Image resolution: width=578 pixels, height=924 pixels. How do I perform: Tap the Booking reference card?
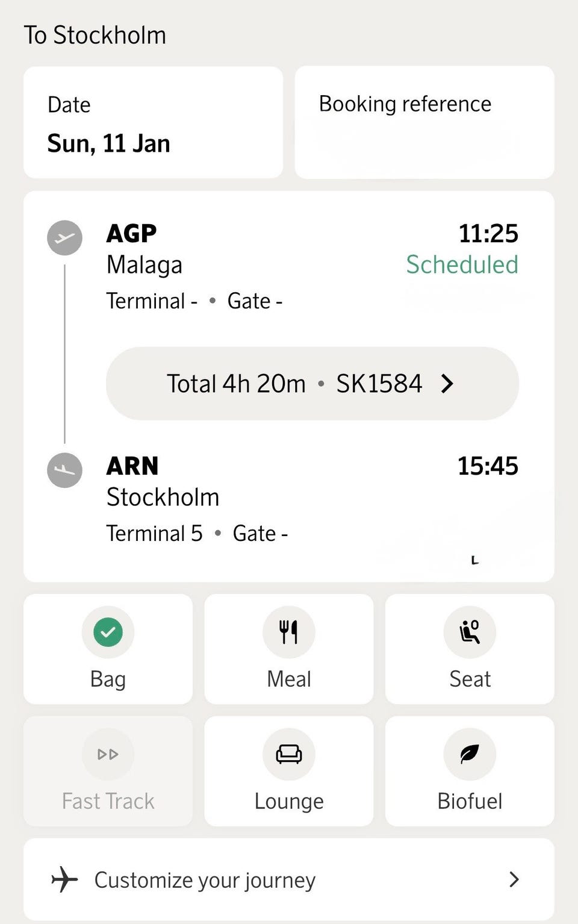[x=424, y=122]
